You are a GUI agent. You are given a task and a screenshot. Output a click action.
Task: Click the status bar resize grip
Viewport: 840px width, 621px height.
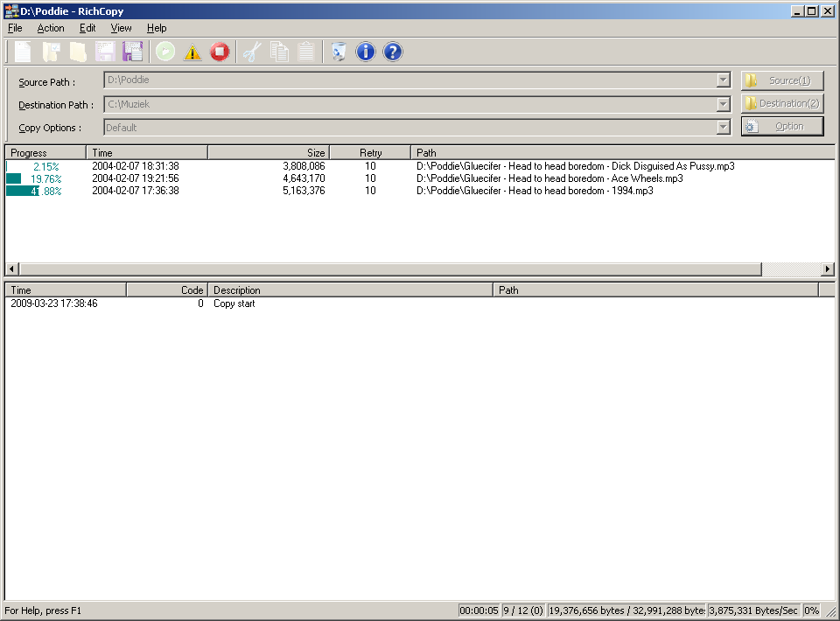click(831, 611)
